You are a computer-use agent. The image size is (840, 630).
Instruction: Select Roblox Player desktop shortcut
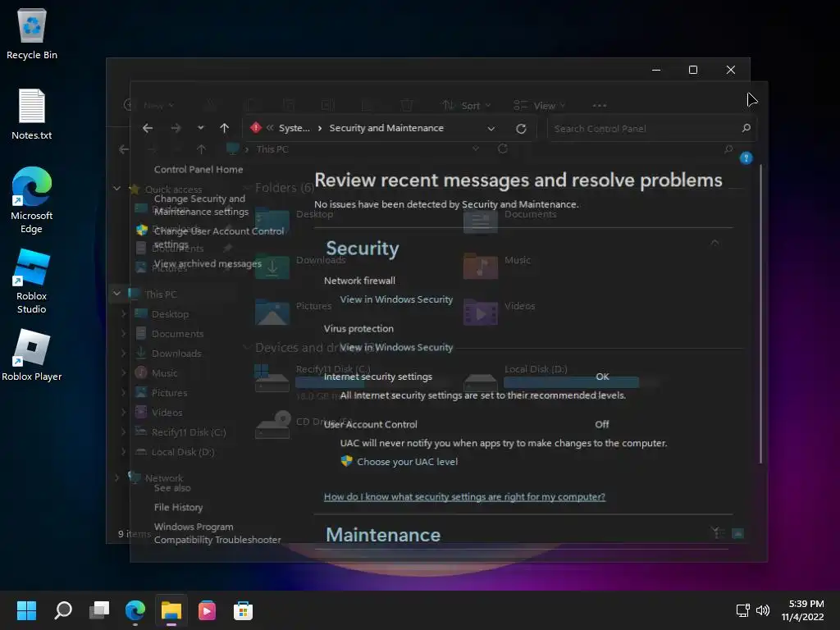[32, 355]
